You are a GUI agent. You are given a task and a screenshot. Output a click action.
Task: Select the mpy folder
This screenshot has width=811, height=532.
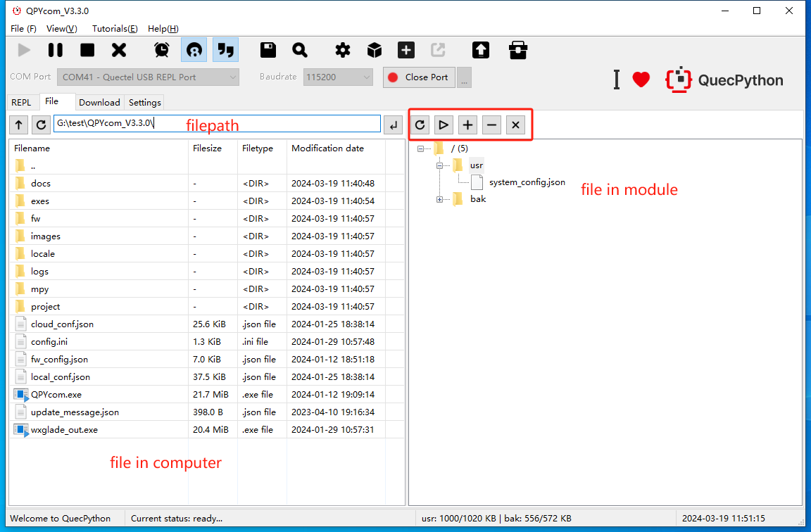click(x=207, y=289)
